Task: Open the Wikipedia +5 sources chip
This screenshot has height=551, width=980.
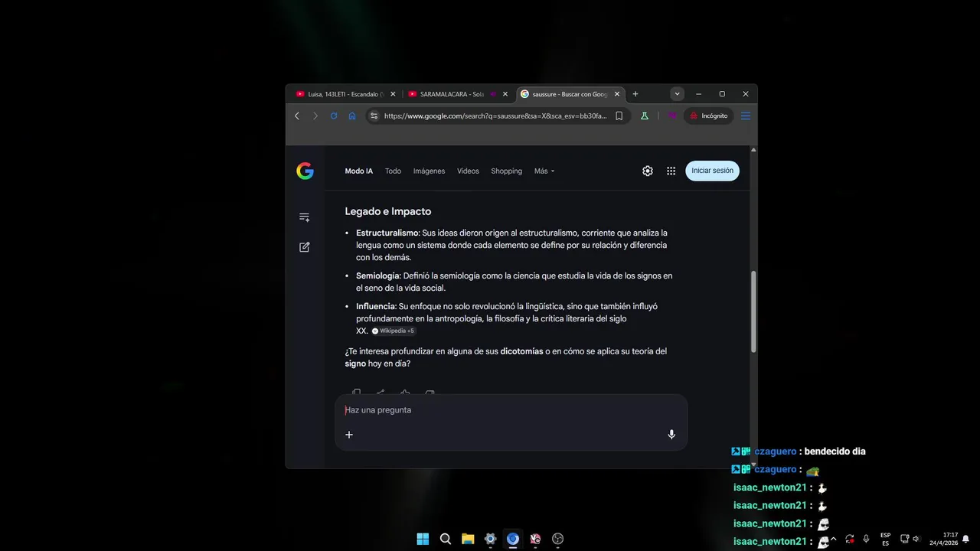Action: click(394, 331)
